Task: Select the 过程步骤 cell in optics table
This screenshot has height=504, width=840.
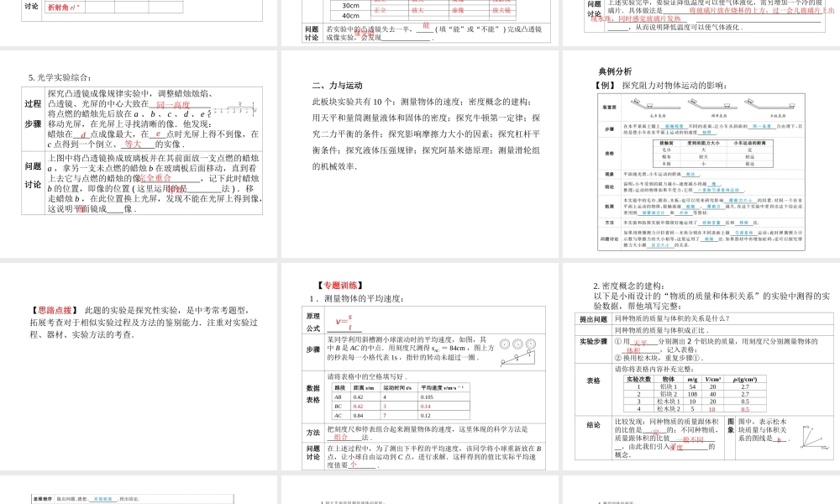Action: [33, 119]
